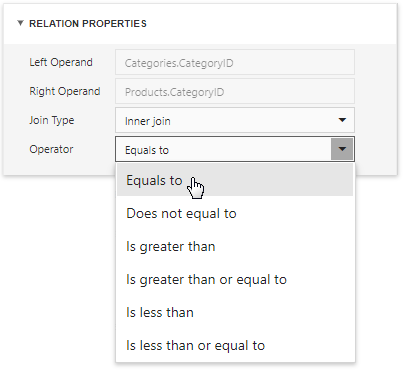Click the Join Type label
The image size is (403, 370).
coord(52,120)
